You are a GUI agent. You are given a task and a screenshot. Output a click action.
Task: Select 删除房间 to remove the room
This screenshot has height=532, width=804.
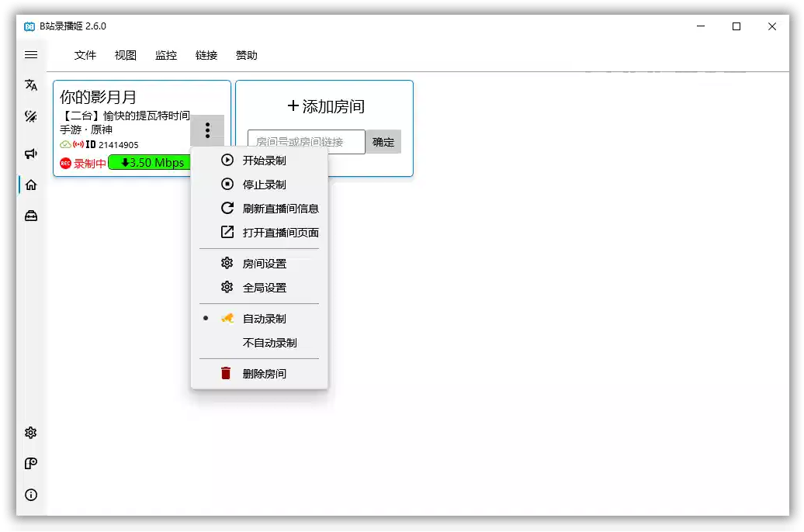[x=264, y=373]
